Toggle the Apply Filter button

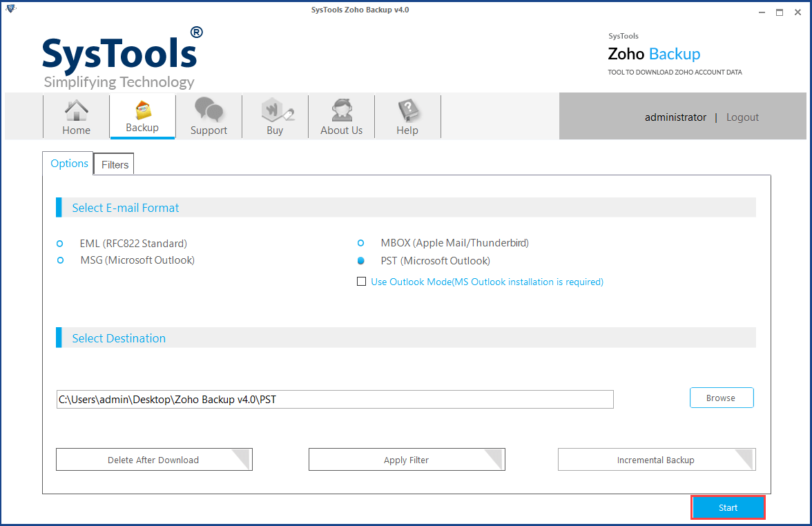click(x=407, y=460)
